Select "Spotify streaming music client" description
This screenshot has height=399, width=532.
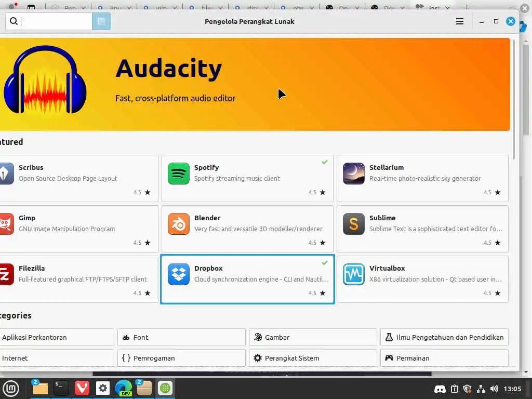click(x=237, y=179)
